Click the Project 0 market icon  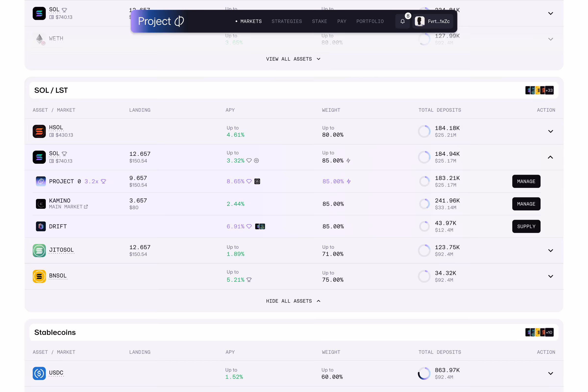(x=41, y=181)
